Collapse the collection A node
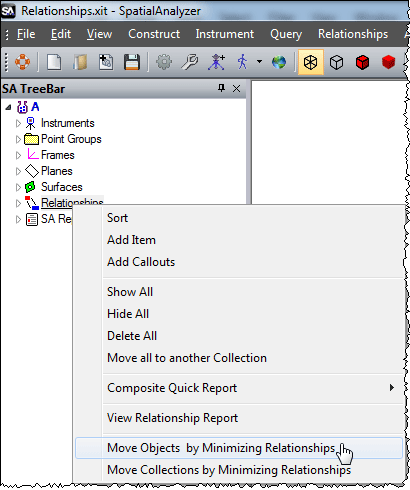 [8, 107]
